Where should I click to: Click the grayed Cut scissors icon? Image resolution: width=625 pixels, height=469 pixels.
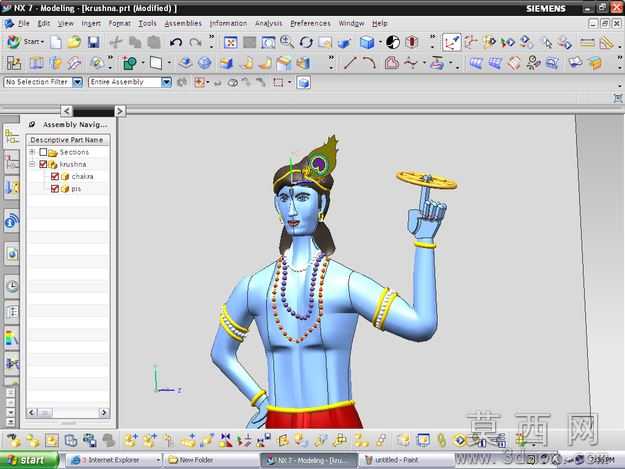click(116, 42)
